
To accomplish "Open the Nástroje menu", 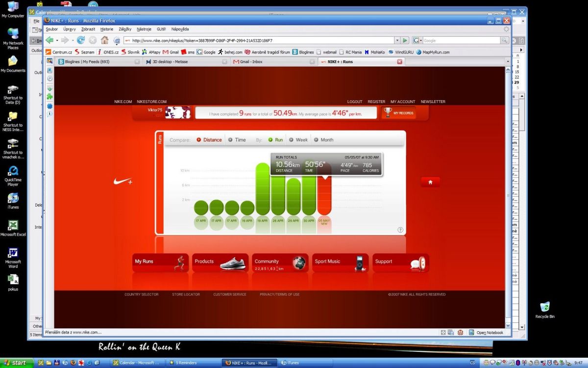I will click(x=144, y=29).
